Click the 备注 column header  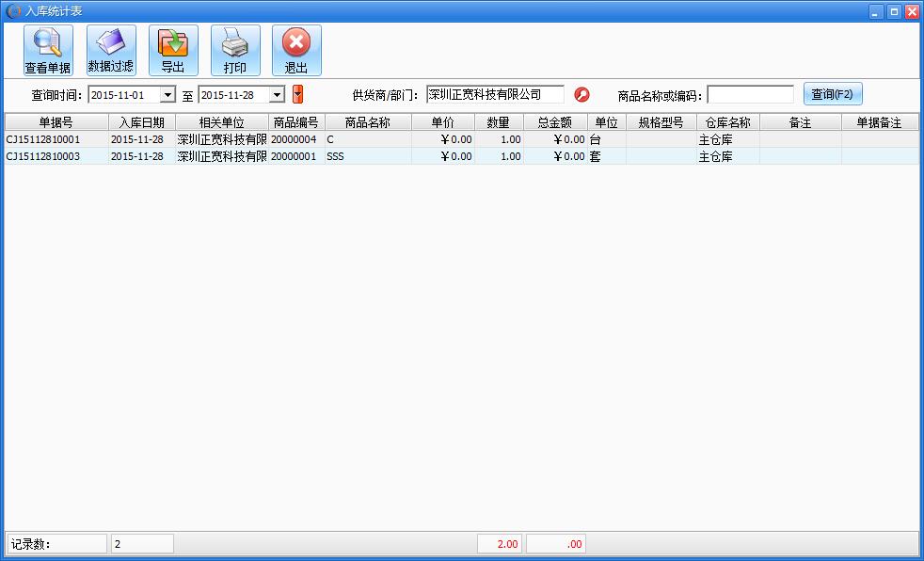click(800, 122)
